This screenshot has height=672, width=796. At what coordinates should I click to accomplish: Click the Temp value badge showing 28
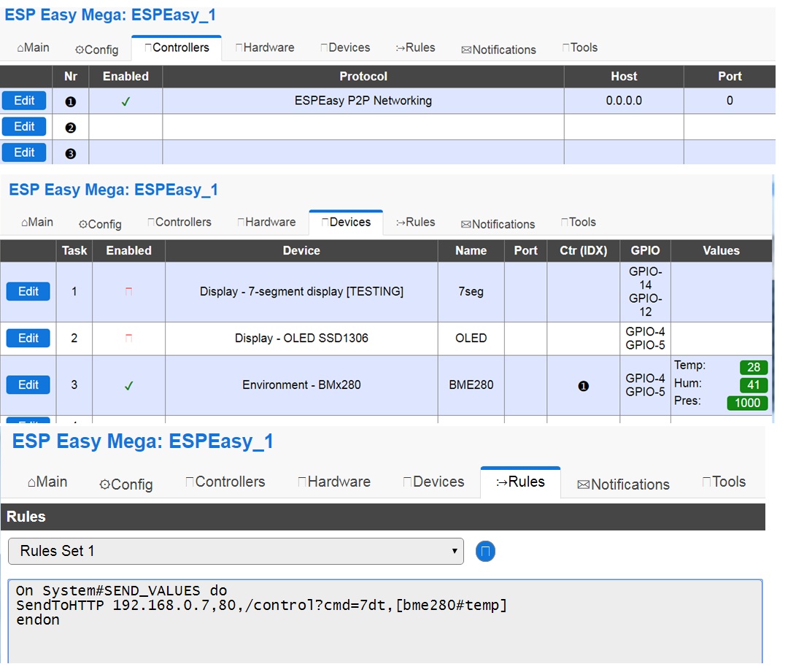pyautogui.click(x=754, y=367)
